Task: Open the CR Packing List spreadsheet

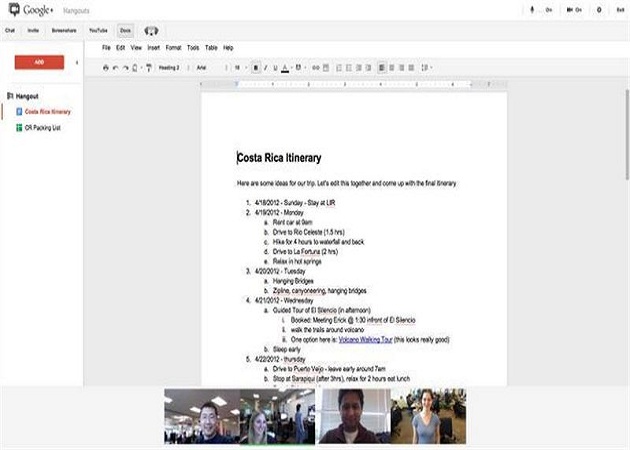Action: (43, 128)
